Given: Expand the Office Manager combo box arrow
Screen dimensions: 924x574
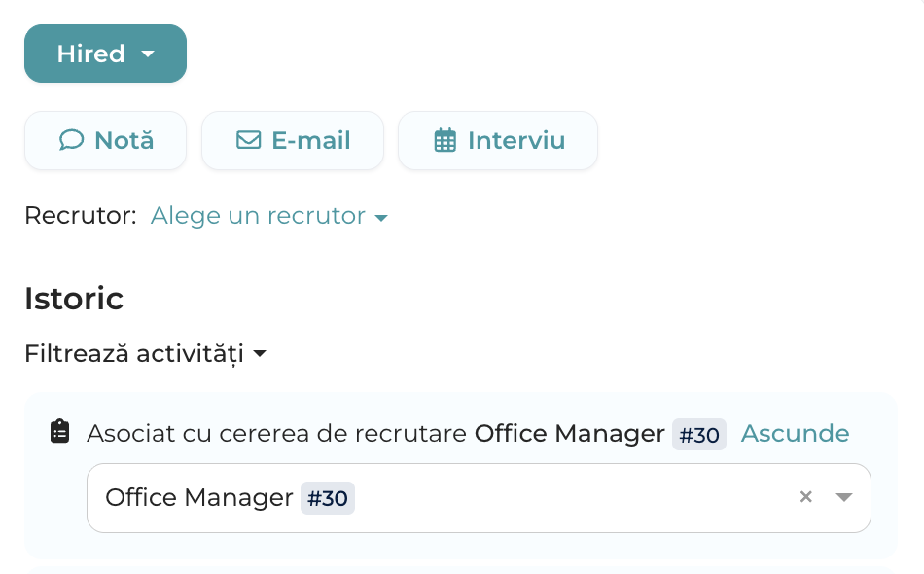Looking at the screenshot, I should [x=844, y=497].
